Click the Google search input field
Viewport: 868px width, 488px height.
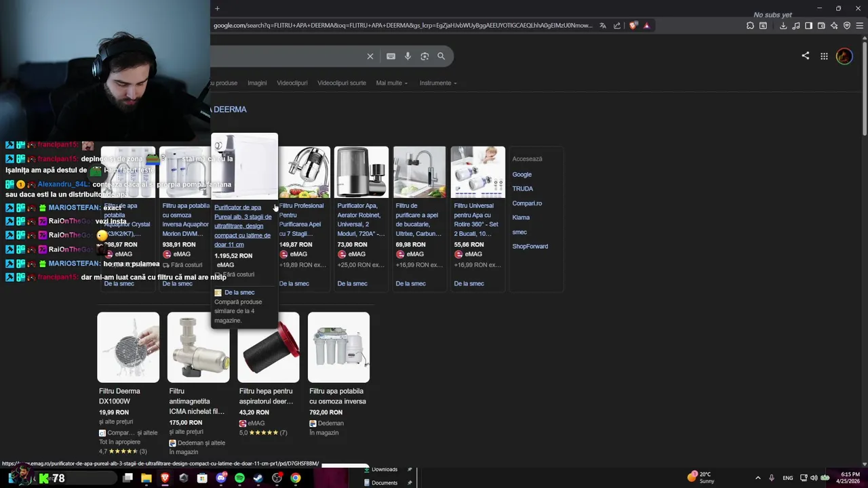click(x=287, y=56)
